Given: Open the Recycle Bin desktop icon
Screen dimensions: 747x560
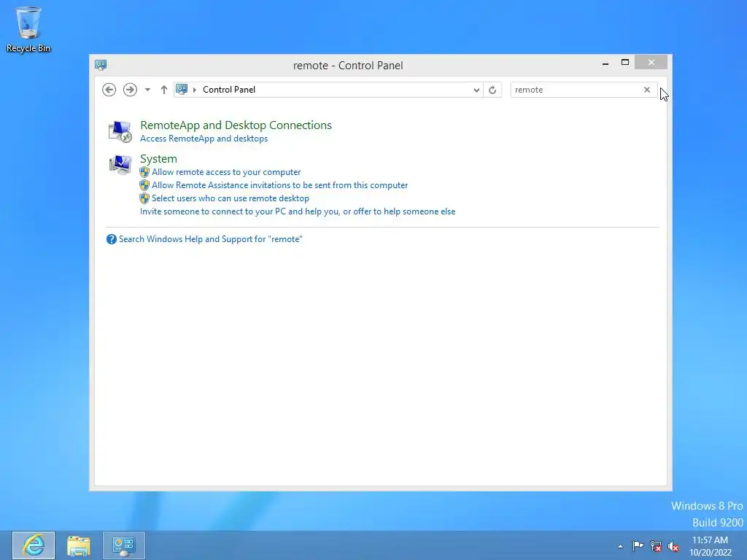Looking at the screenshot, I should (x=28, y=29).
